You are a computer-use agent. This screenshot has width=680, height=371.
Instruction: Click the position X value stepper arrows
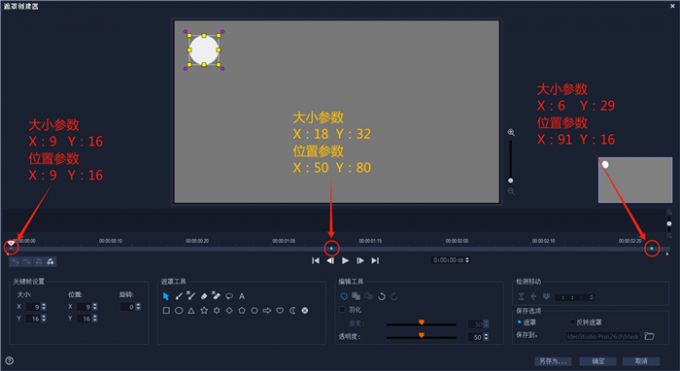pos(95,307)
